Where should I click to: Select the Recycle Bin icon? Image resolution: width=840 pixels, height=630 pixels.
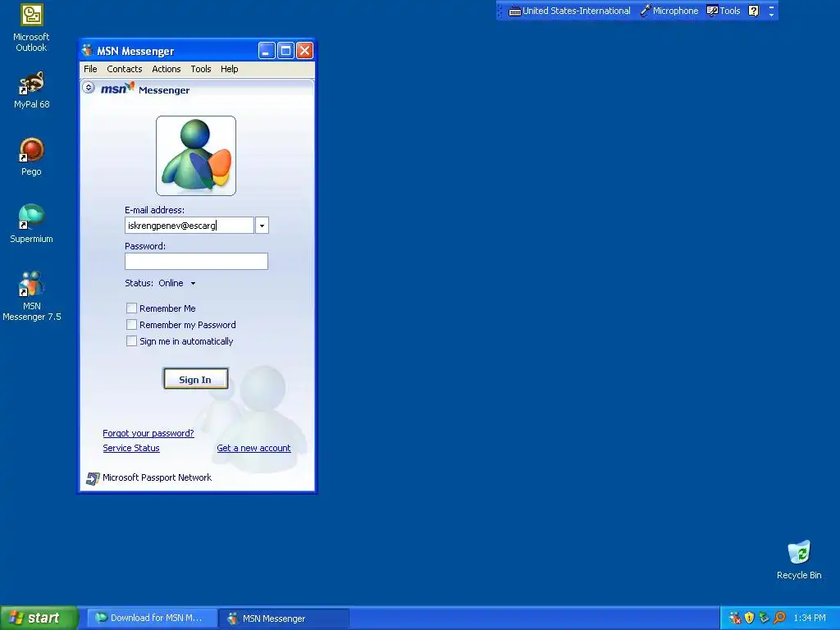point(799,559)
